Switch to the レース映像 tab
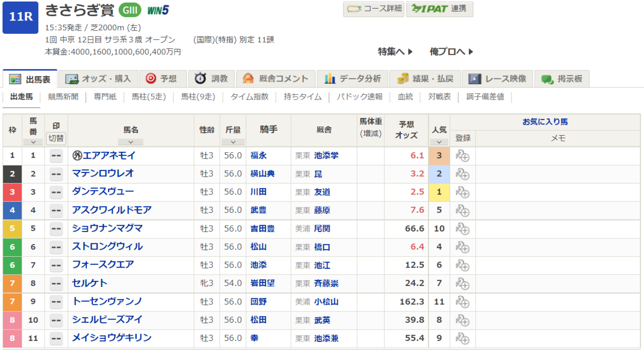The image size is (644, 350). (x=498, y=79)
